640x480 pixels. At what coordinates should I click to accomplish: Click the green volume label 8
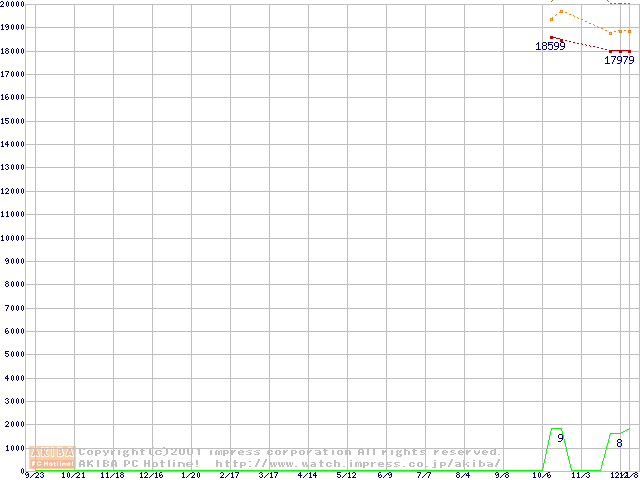pyautogui.click(x=619, y=443)
